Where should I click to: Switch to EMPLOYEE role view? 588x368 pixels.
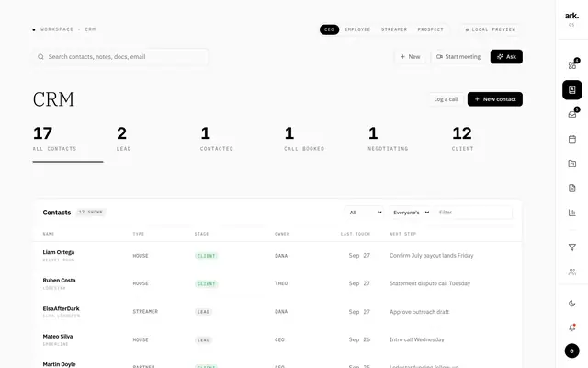point(357,29)
